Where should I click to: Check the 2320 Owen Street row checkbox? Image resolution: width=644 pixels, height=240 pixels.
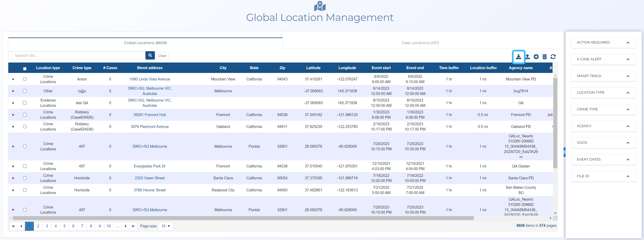(x=25, y=178)
